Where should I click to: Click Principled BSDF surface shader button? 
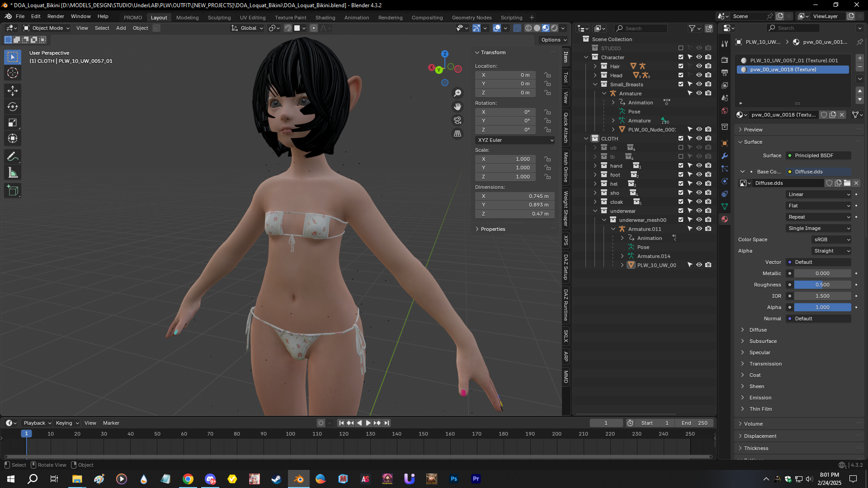pos(819,155)
